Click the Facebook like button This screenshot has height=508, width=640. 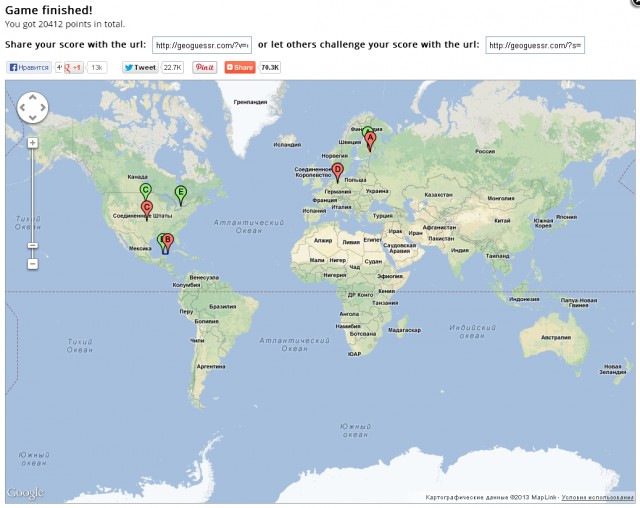point(29,67)
